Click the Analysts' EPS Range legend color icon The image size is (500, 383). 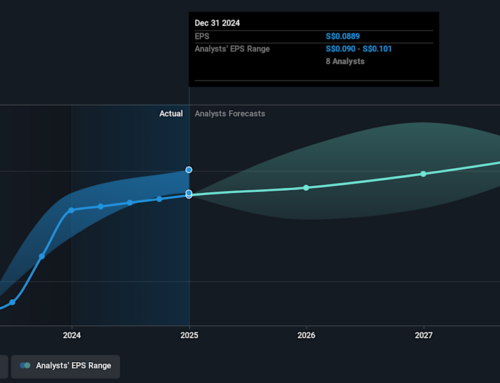tap(25, 366)
